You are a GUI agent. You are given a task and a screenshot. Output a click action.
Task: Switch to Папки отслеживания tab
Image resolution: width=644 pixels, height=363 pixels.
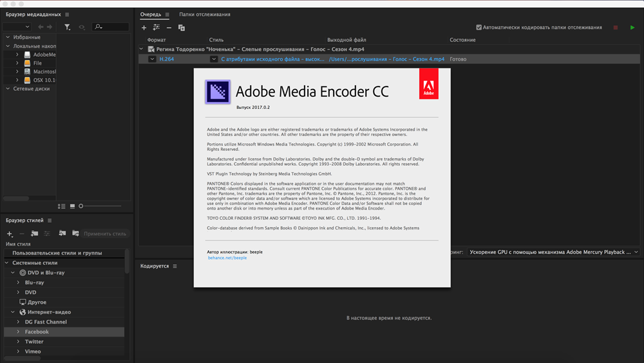point(205,14)
